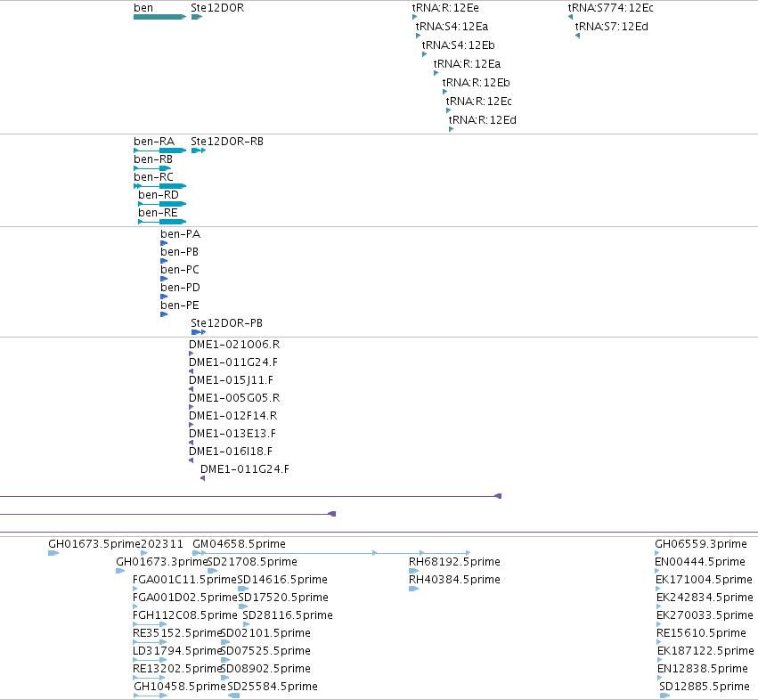The height and width of the screenshot is (700, 758).
Task: Open the tRNA:S4:12Eb gene label
Action: point(459,45)
